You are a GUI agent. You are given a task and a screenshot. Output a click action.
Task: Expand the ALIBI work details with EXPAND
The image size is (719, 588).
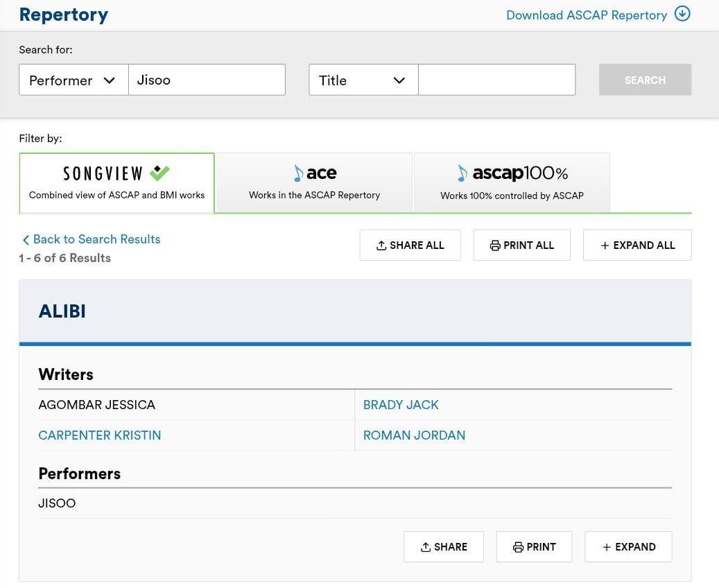pos(628,546)
